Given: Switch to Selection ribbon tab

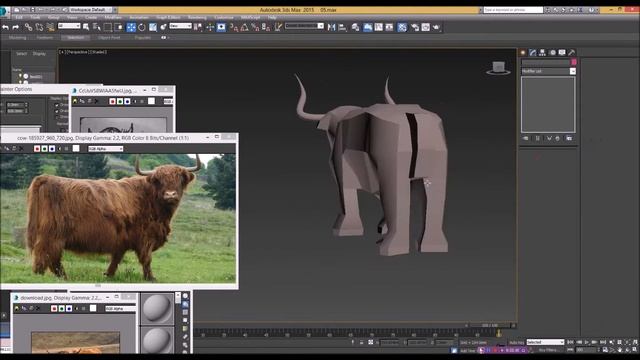Looking at the screenshot, I should click(76, 38).
